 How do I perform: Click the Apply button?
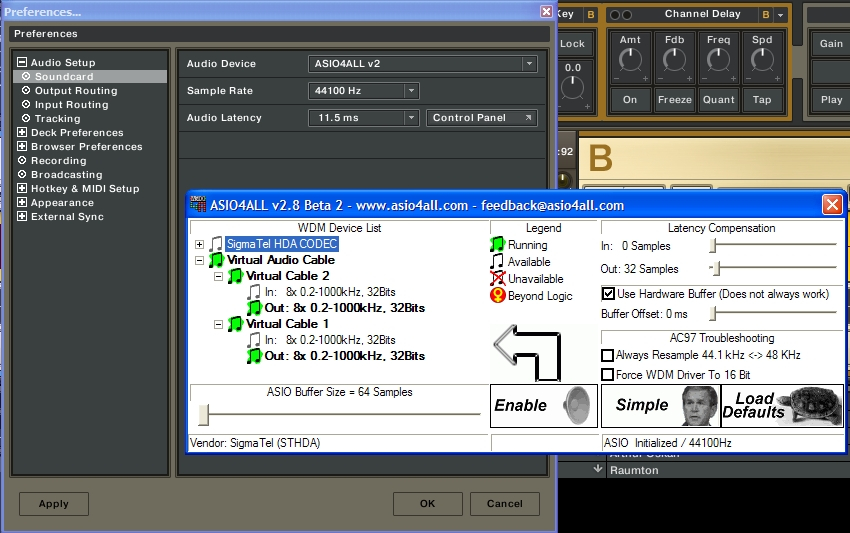point(54,504)
